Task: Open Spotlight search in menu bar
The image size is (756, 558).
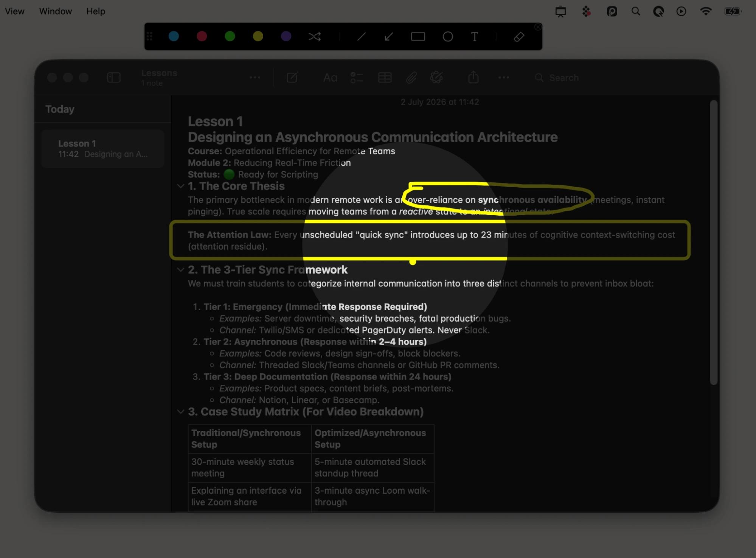Action: [x=636, y=11]
